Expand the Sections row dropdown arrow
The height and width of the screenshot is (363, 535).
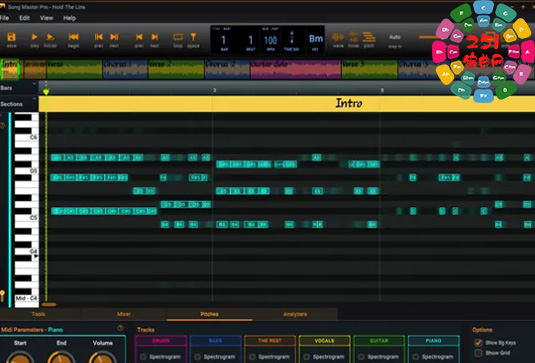[x=34, y=99]
